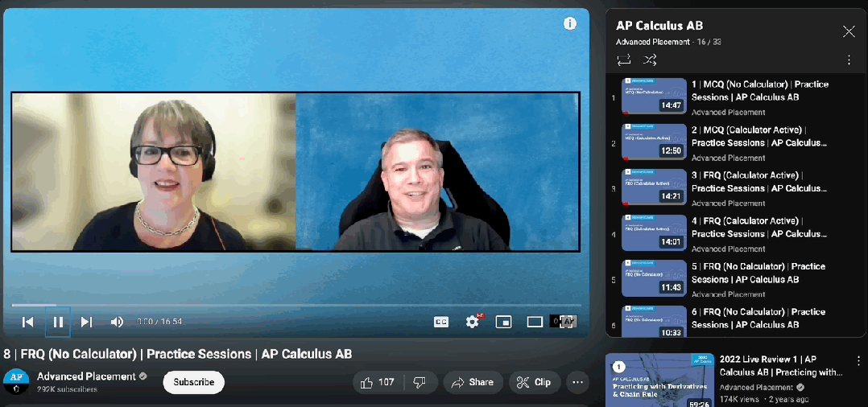Click Advanced Placement - 16 / 33 playlist text

[x=668, y=42]
